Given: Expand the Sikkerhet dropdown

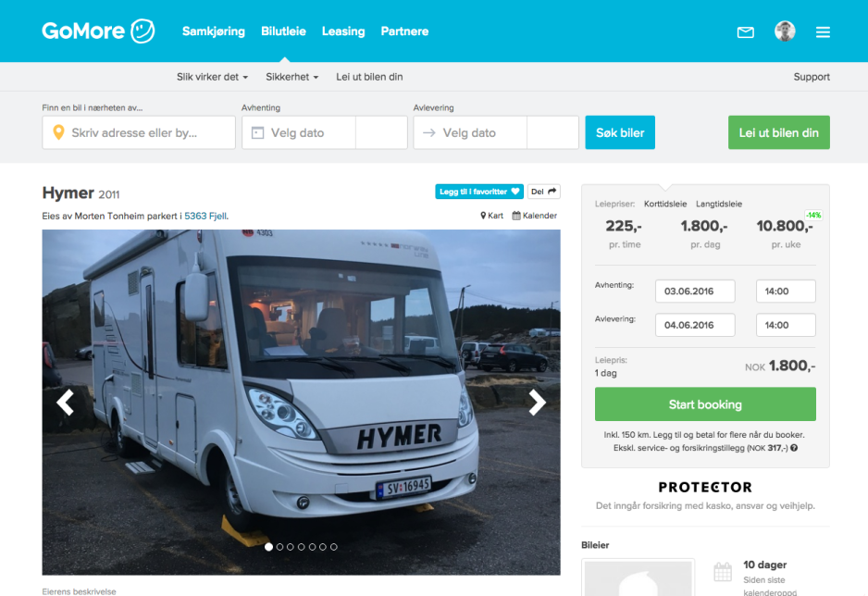Looking at the screenshot, I should coord(291,77).
